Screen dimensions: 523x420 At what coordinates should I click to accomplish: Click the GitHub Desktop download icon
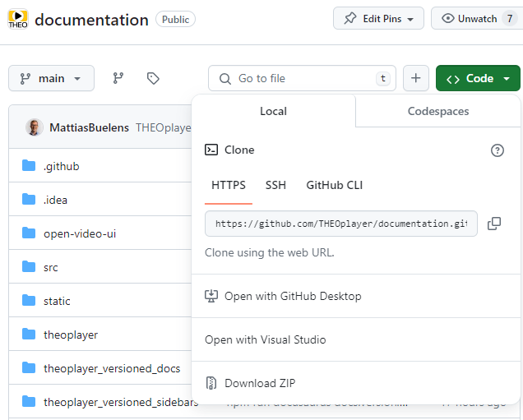(x=211, y=296)
